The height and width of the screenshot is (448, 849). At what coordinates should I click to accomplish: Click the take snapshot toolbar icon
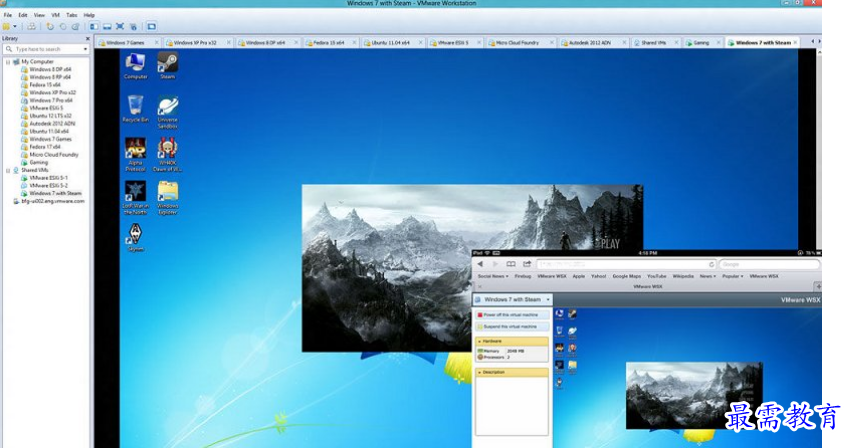coord(50,26)
